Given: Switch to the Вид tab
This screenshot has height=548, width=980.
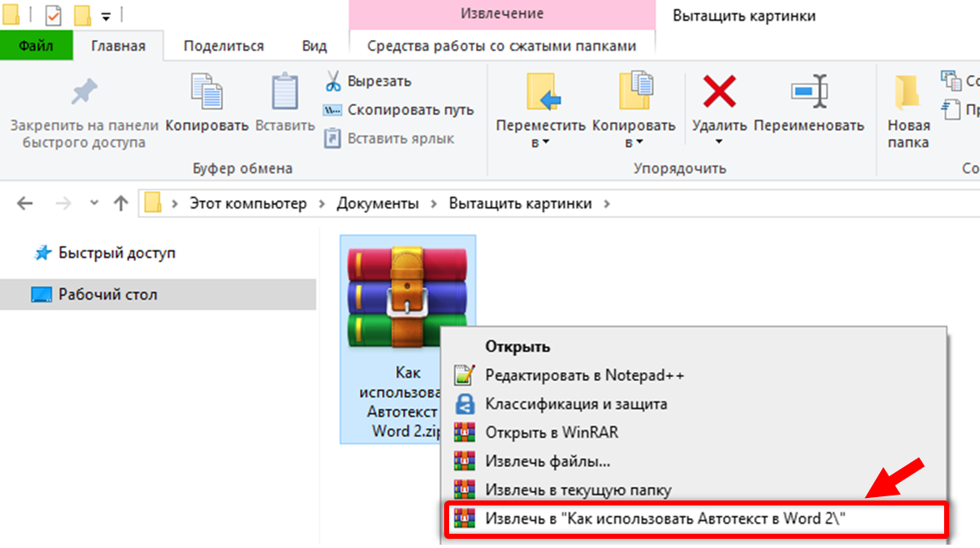Looking at the screenshot, I should [314, 46].
